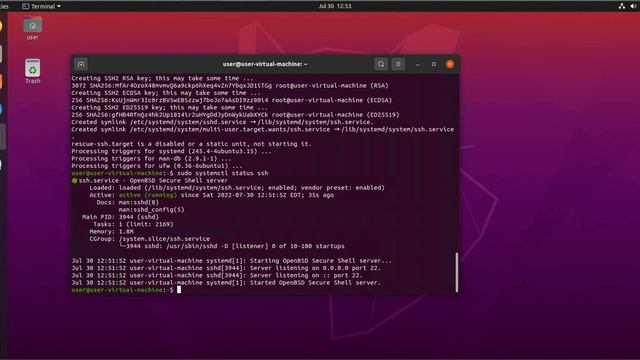Open the Terminal app menu in top bar
Viewport: 640px width, 360px height.
[x=42, y=6]
